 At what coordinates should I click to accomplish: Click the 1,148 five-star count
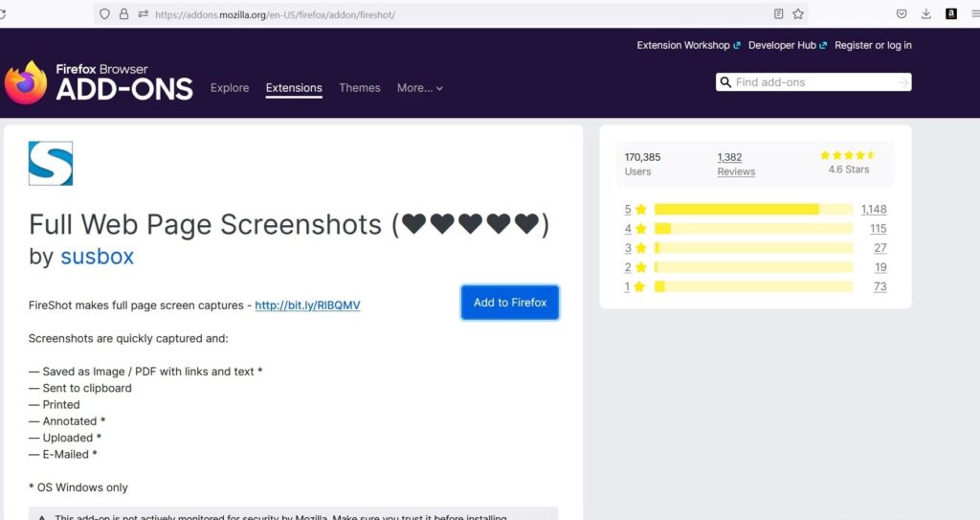pos(874,209)
